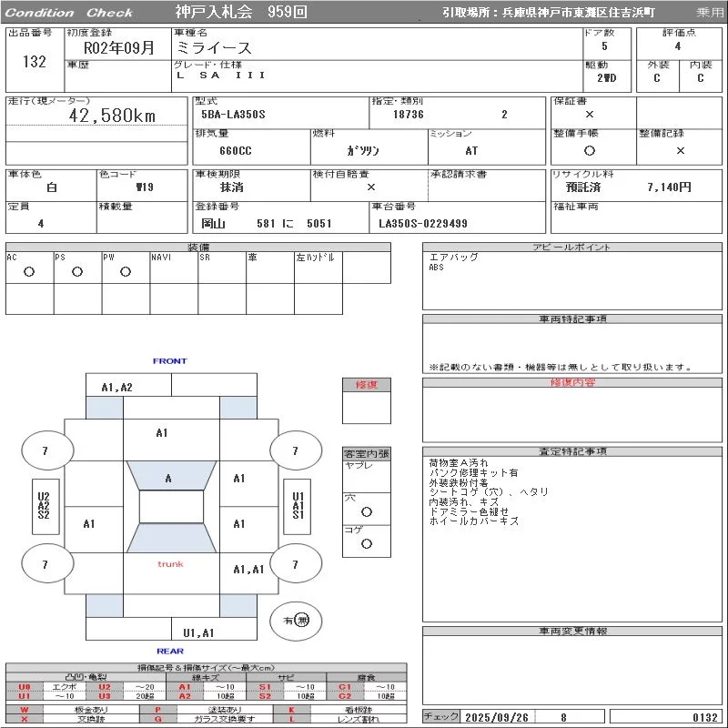Click the X mark under 保証書

click(590, 115)
